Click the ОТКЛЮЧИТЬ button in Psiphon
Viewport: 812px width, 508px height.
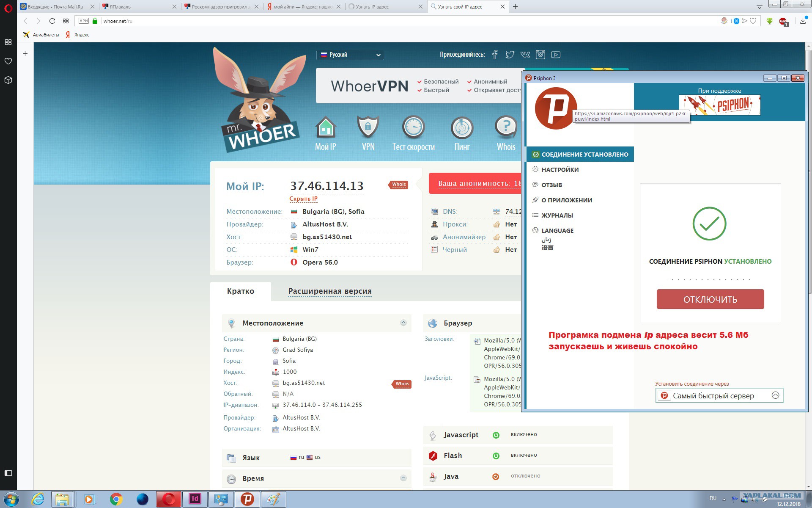710,299
